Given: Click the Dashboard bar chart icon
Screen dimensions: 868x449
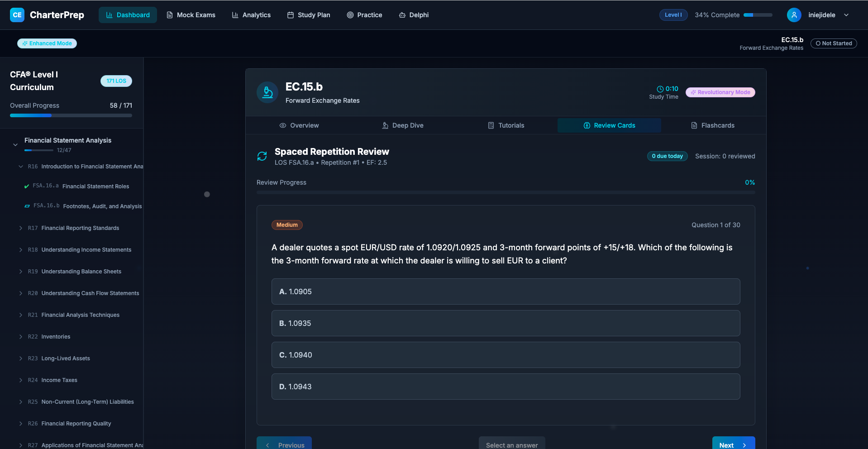Looking at the screenshot, I should point(109,15).
